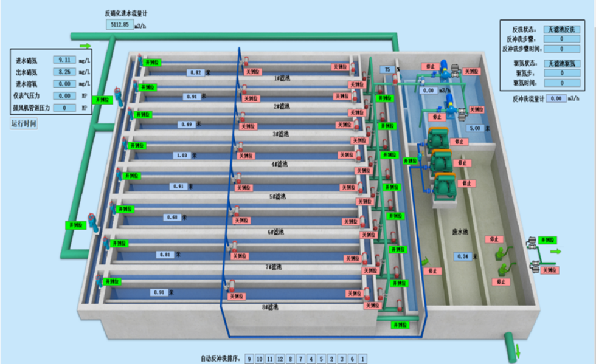Click the 驱氮时间 value field
The height and width of the screenshot is (364, 596).
point(562,83)
